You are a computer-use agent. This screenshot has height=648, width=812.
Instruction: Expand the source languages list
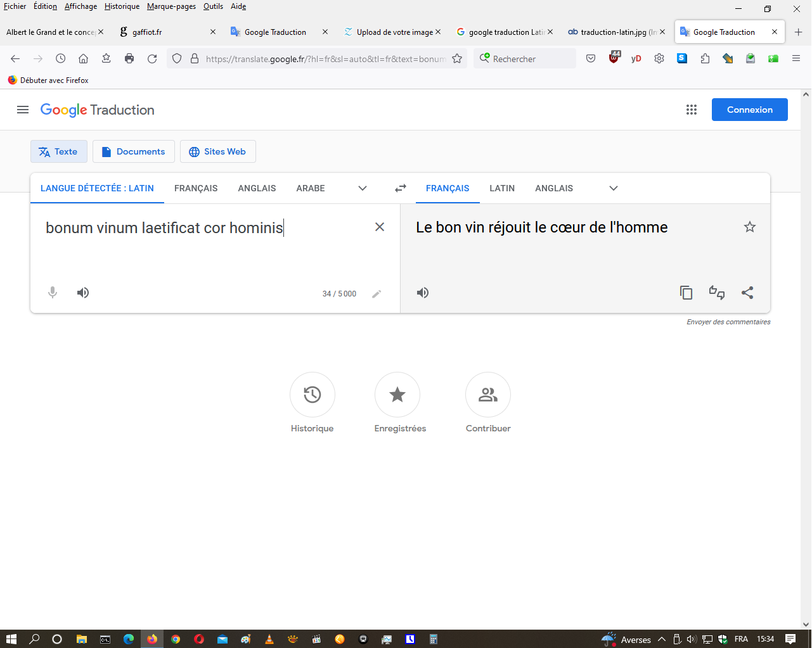363,188
